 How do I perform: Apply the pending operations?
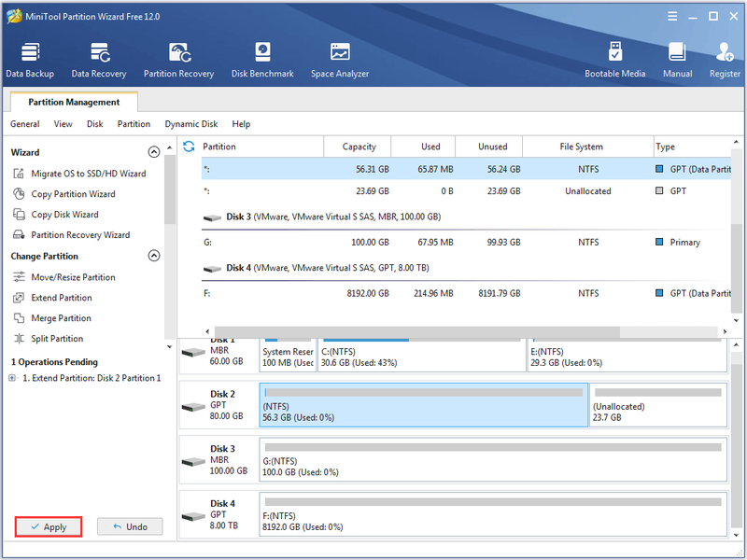pos(49,526)
